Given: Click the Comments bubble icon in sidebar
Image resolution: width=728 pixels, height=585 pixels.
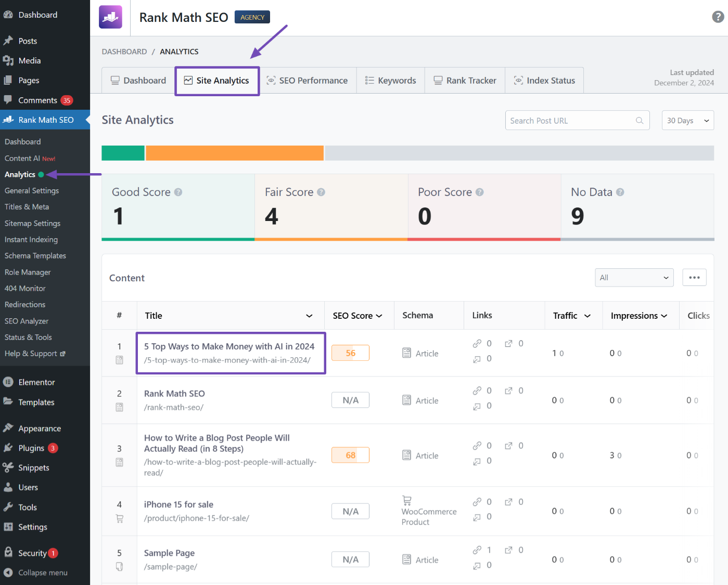Looking at the screenshot, I should coord(8,99).
